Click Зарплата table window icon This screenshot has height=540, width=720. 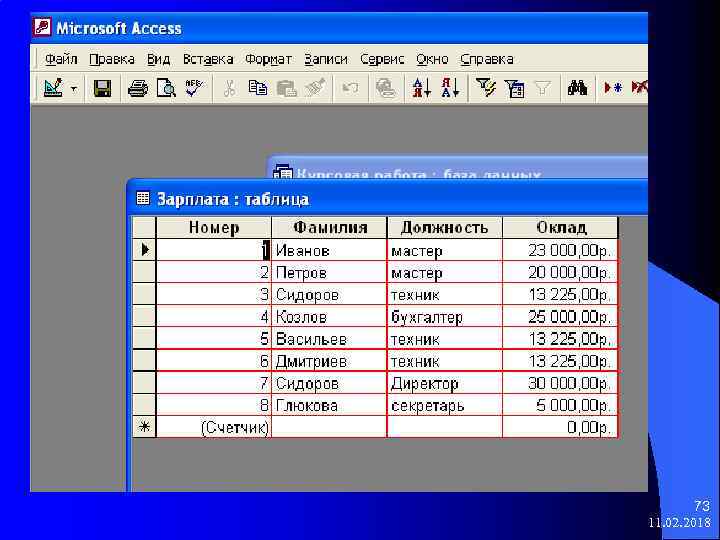click(143, 198)
